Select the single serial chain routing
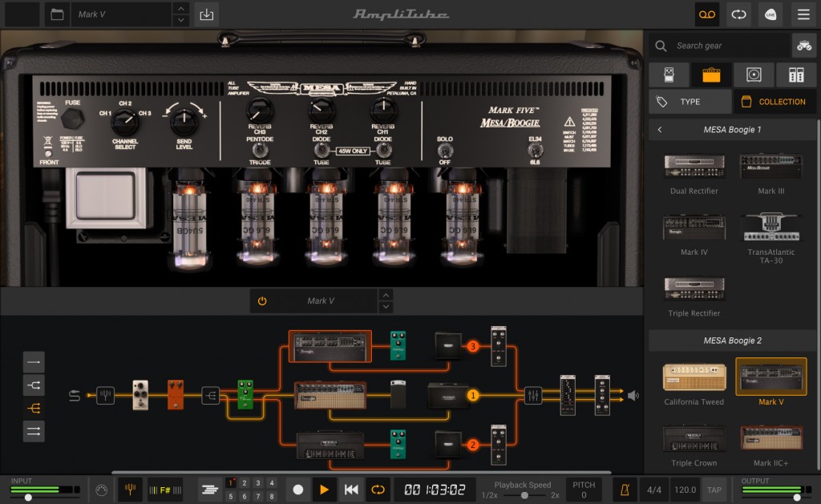821x504 pixels. point(34,361)
